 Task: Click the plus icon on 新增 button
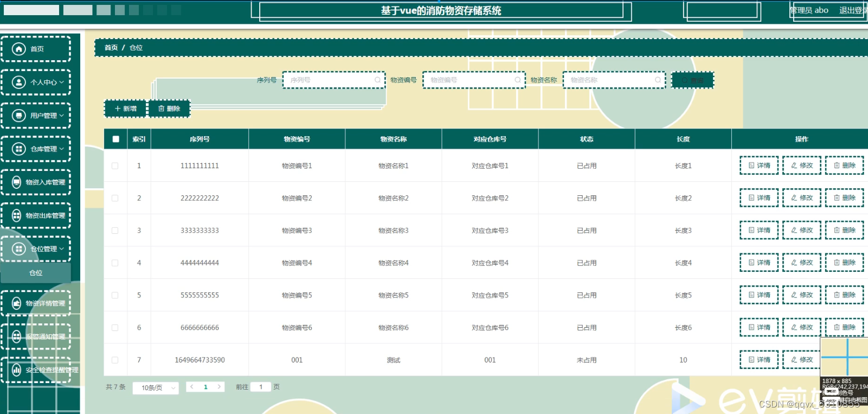[118, 109]
